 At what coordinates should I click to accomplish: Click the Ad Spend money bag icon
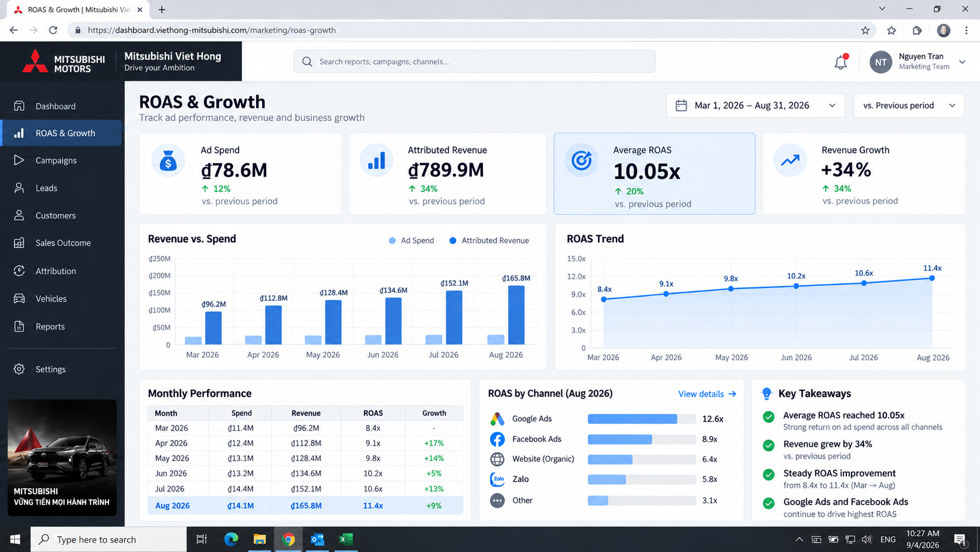[x=168, y=161]
